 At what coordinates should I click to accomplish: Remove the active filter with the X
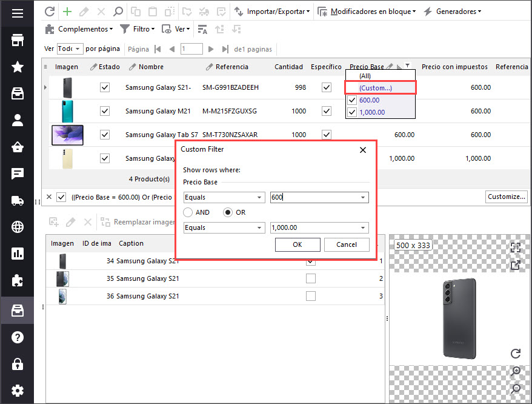pyautogui.click(x=49, y=197)
